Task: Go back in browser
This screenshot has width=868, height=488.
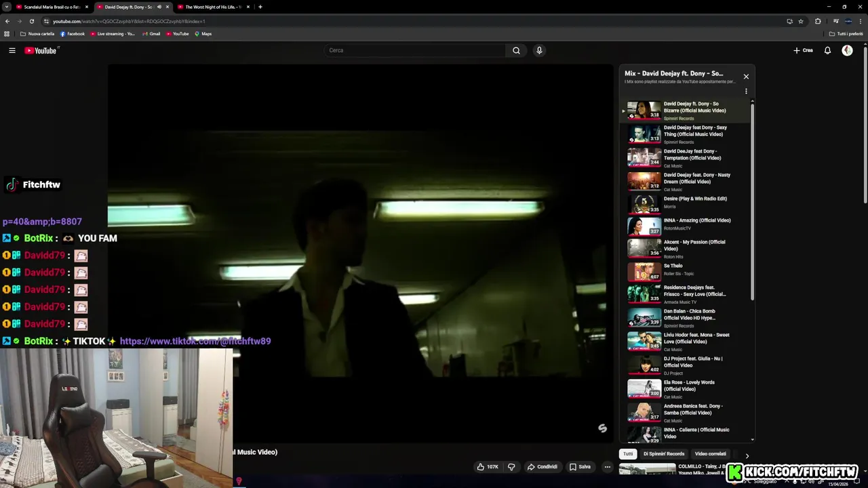Action: (x=7, y=21)
